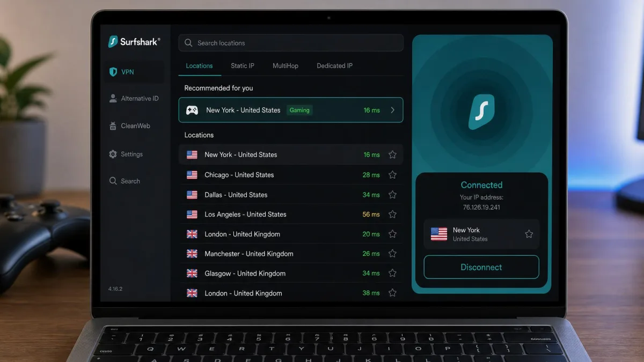Star the Los Angeles location
The height and width of the screenshot is (362, 644).
392,214
